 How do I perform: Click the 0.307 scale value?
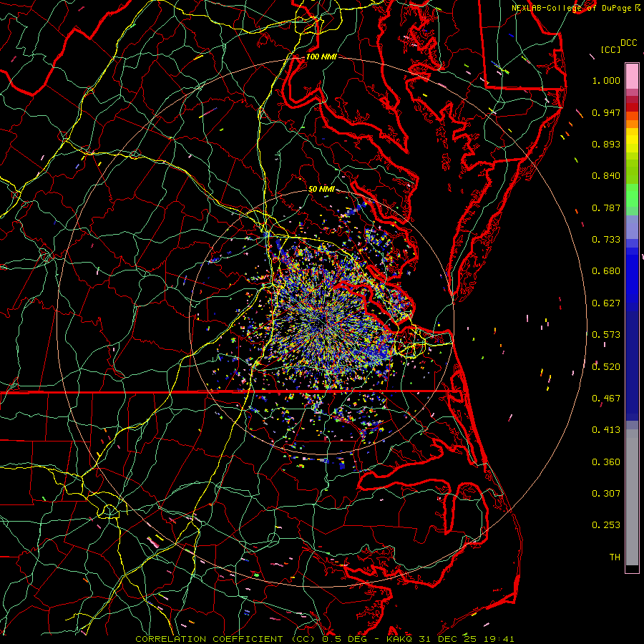click(x=606, y=494)
